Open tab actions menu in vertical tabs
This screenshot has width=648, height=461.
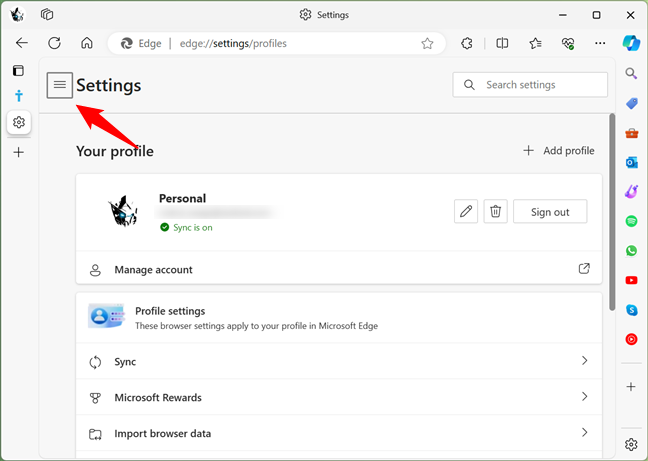pos(19,71)
